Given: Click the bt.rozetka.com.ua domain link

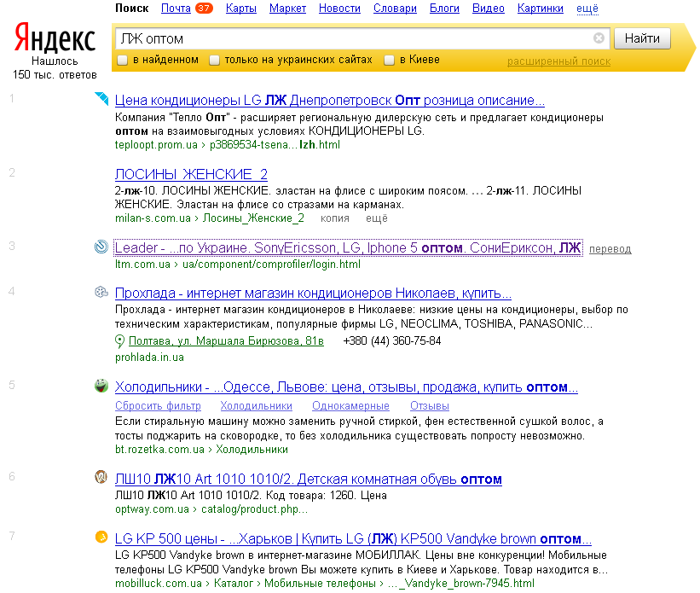Looking at the screenshot, I should coord(159,449).
